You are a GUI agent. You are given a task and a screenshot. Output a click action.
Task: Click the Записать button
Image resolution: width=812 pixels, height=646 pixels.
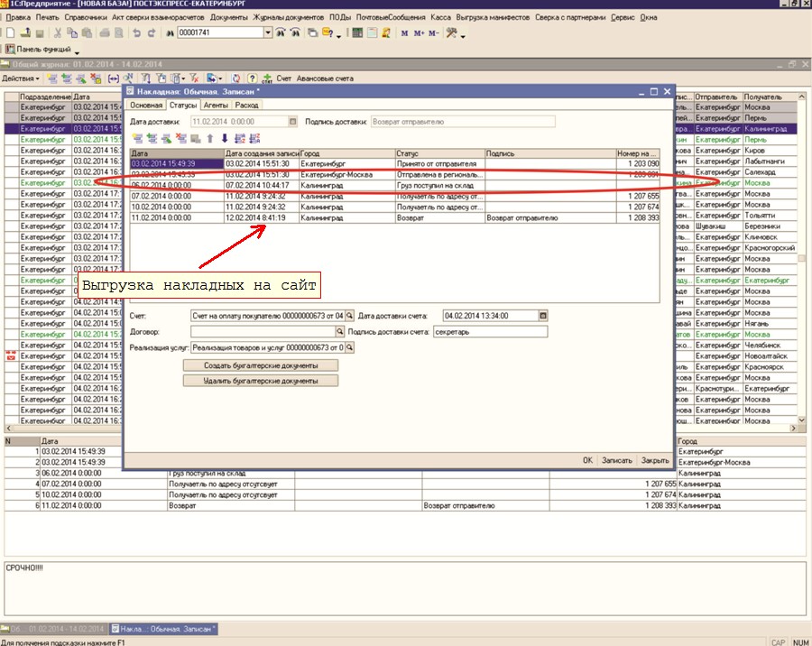[617, 460]
